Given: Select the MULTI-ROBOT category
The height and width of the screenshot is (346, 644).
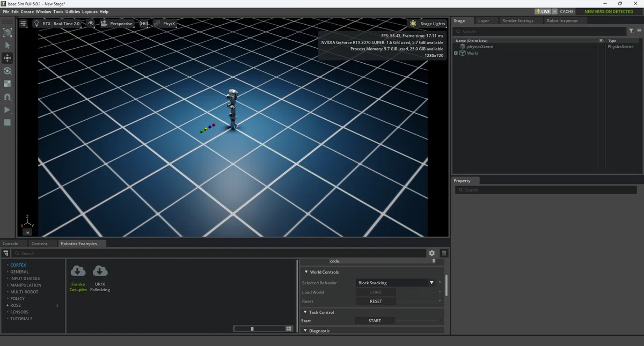Looking at the screenshot, I should (x=25, y=292).
